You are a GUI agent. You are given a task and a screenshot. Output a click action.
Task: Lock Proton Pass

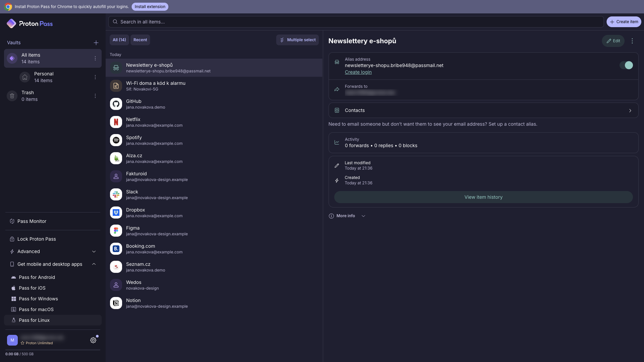tap(53, 239)
